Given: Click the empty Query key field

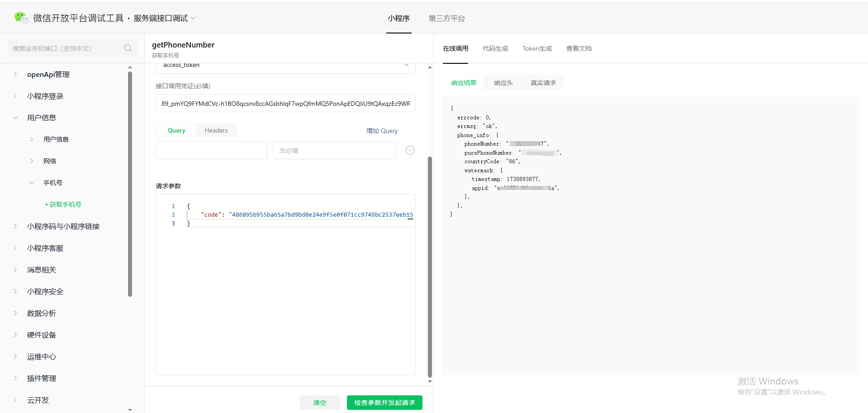Looking at the screenshot, I should pos(211,150).
